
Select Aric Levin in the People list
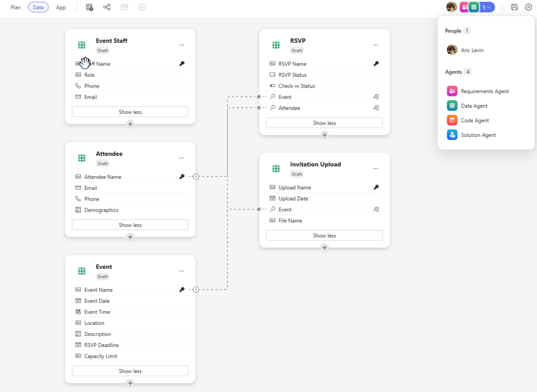(x=472, y=50)
